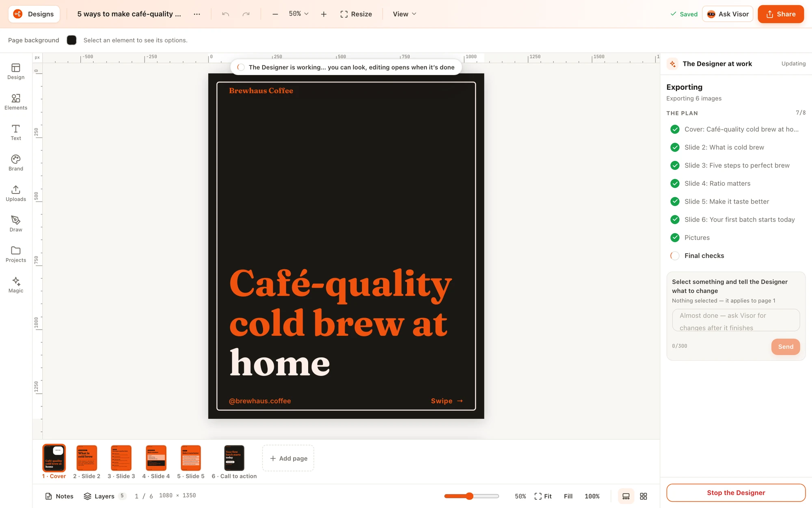The width and height of the screenshot is (812, 508).
Task: Set zoom to 100%
Action: point(592,496)
